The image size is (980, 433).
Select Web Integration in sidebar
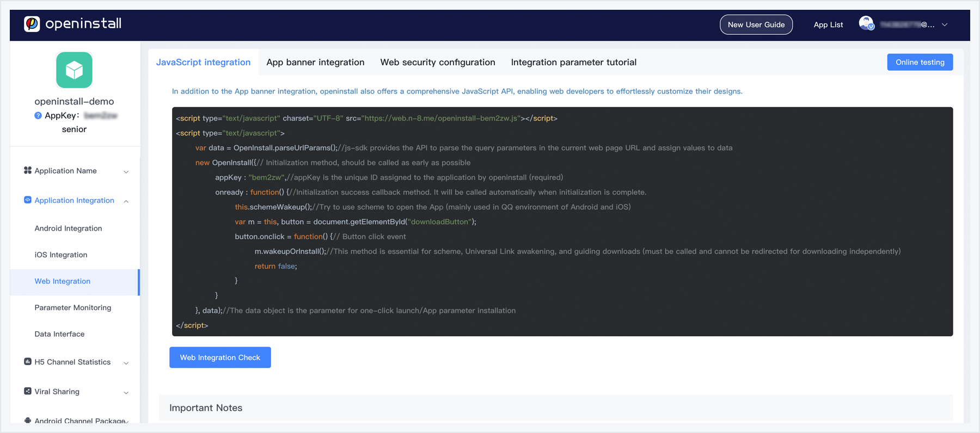tap(75, 281)
